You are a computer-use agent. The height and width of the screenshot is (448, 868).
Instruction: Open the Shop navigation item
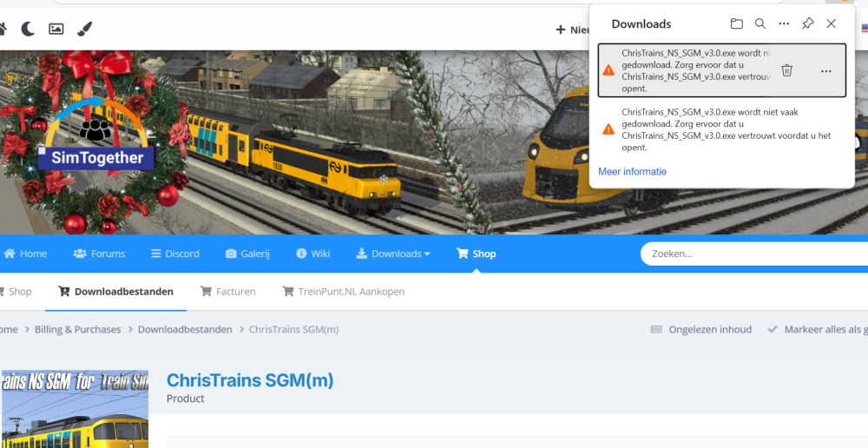coord(477,254)
